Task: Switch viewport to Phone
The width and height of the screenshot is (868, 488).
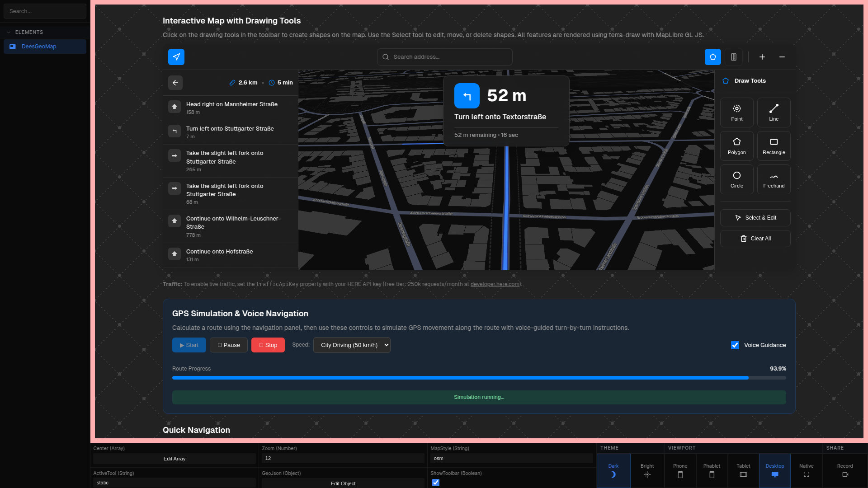Action: point(680,470)
